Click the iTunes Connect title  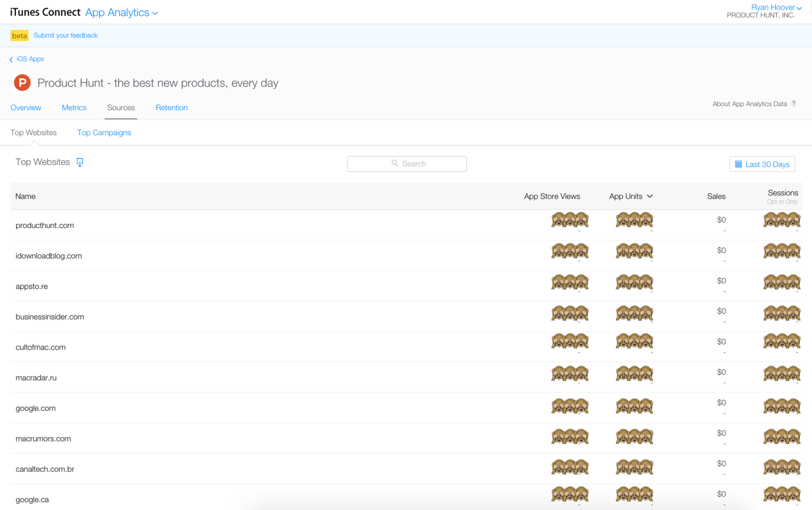45,12
